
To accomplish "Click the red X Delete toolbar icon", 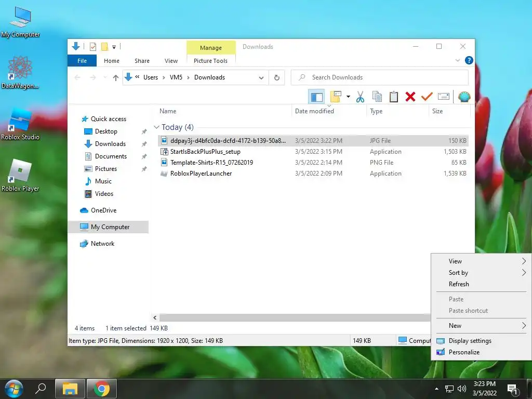I will (x=410, y=97).
